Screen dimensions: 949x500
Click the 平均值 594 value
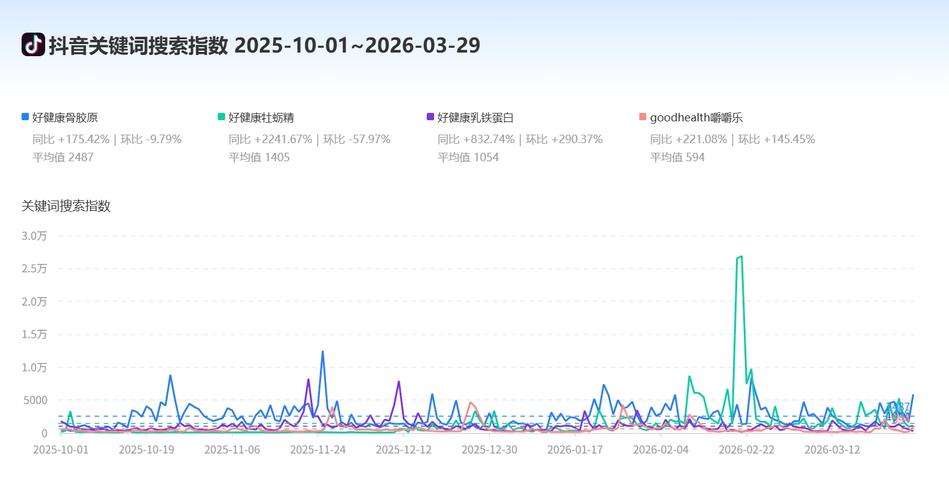click(677, 157)
